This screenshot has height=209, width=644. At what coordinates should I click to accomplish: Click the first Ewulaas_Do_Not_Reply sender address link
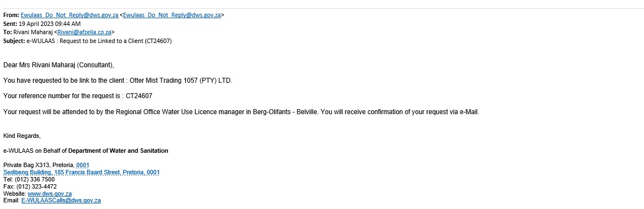[69, 15]
